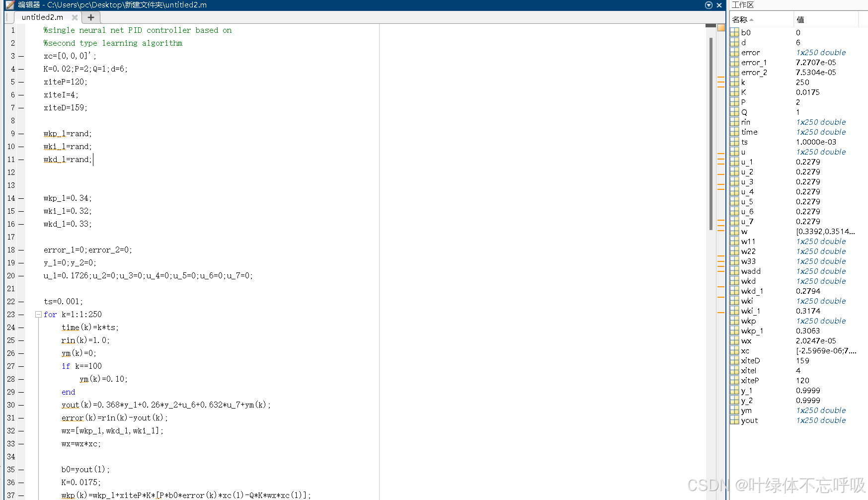This screenshot has height=500, width=868.
Task: Set breakpoint on line 30
Action: click(x=21, y=405)
